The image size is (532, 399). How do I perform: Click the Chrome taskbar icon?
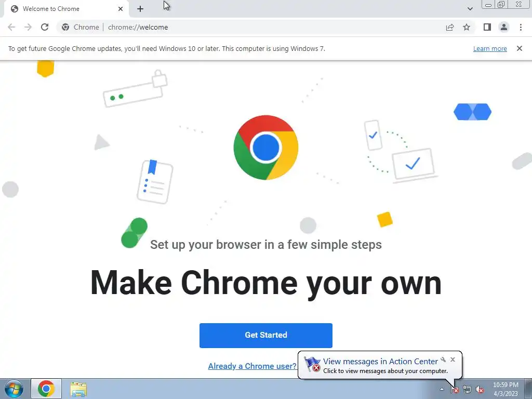[x=46, y=389]
